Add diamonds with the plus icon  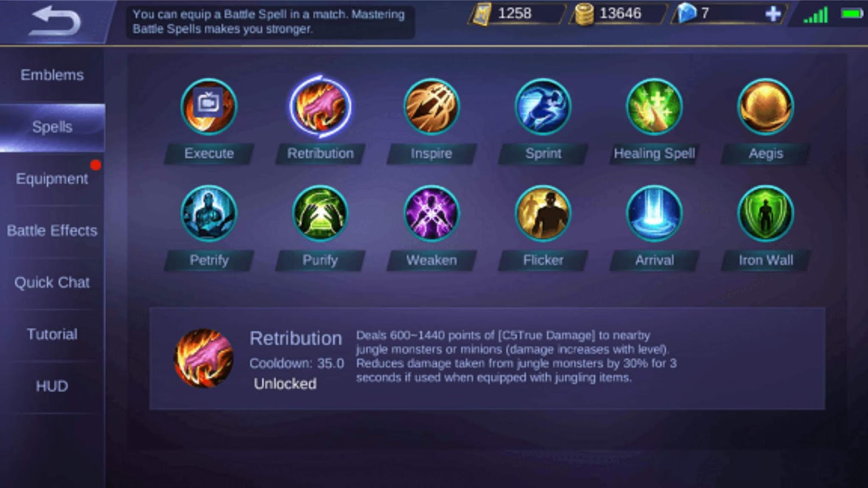pyautogui.click(x=773, y=14)
